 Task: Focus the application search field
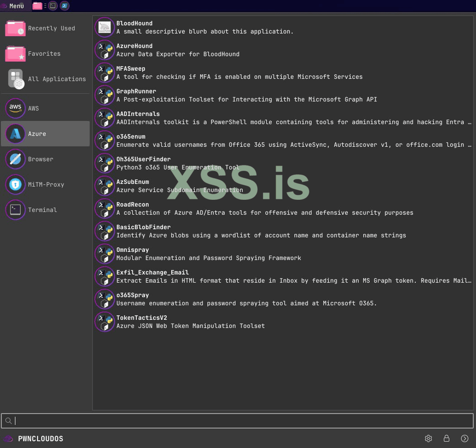point(237,421)
